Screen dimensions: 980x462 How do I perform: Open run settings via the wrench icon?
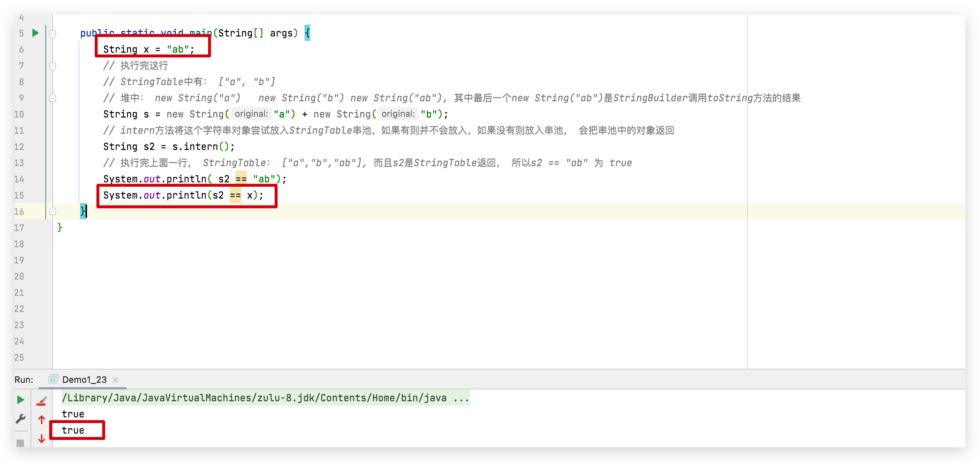coord(21,419)
